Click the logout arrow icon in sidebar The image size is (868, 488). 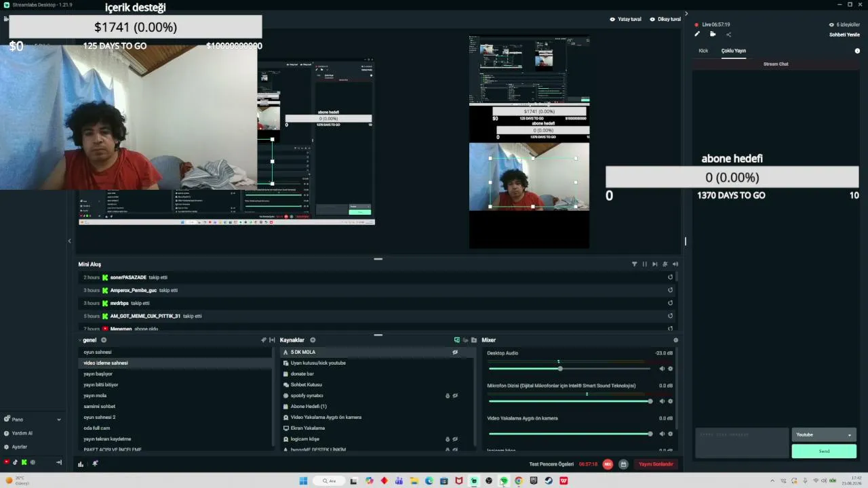tap(59, 462)
